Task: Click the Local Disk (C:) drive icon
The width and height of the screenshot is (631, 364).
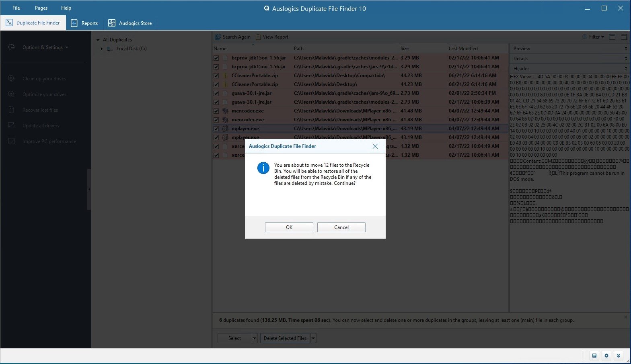Action: point(110,49)
